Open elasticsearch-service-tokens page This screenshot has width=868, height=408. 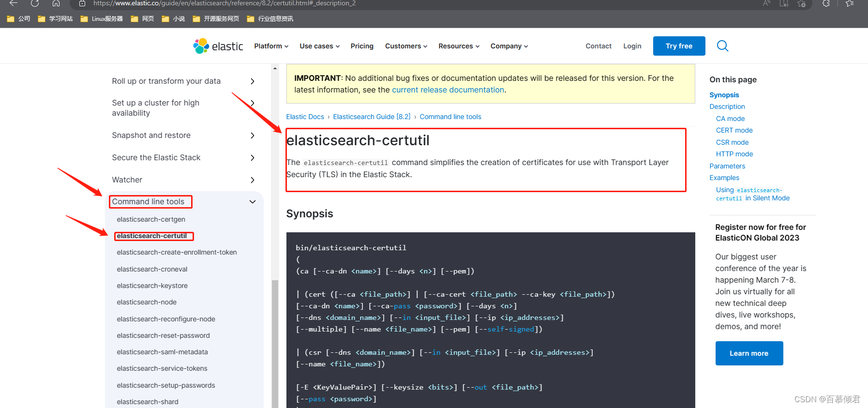point(162,368)
